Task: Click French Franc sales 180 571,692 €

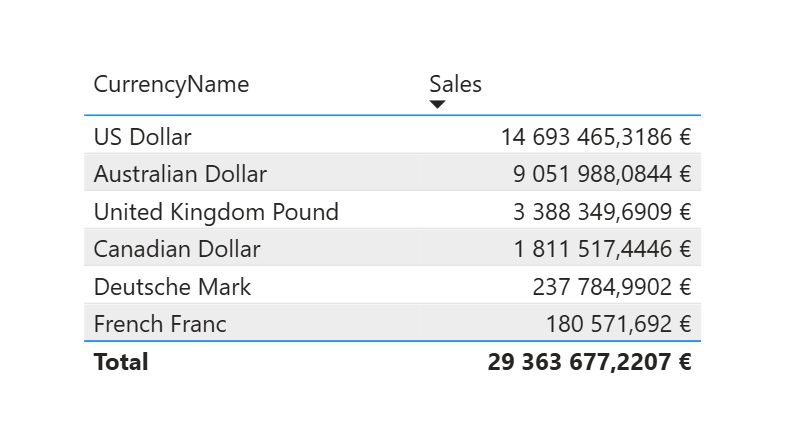Action: (617, 324)
